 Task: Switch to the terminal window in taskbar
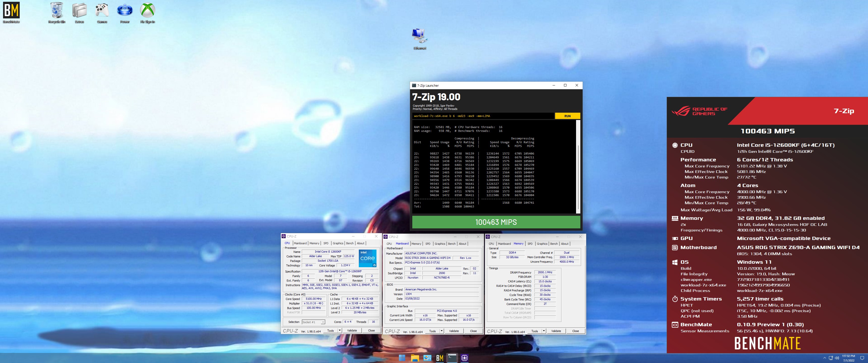(452, 358)
